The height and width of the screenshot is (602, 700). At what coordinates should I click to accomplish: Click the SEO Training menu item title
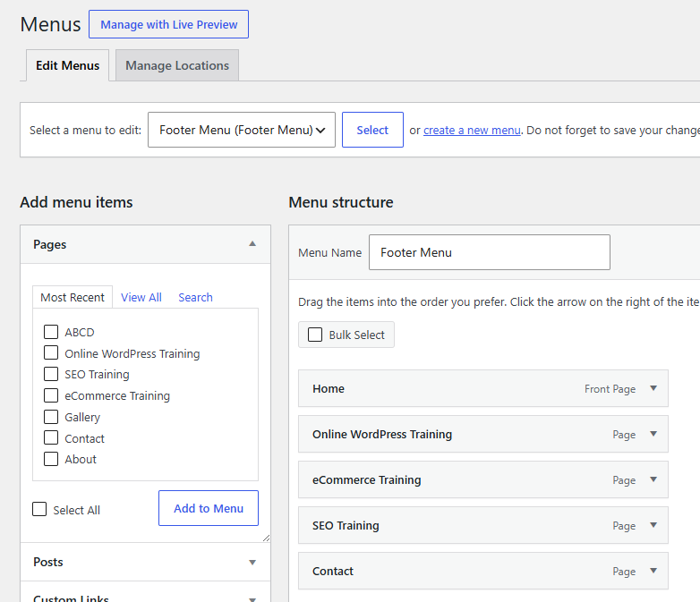[x=346, y=525]
